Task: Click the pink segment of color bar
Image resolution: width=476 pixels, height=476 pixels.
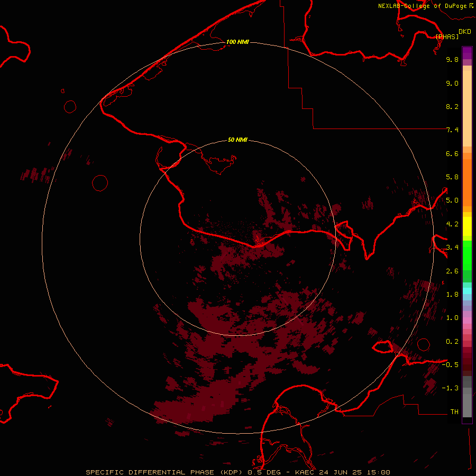Action: click(467, 321)
